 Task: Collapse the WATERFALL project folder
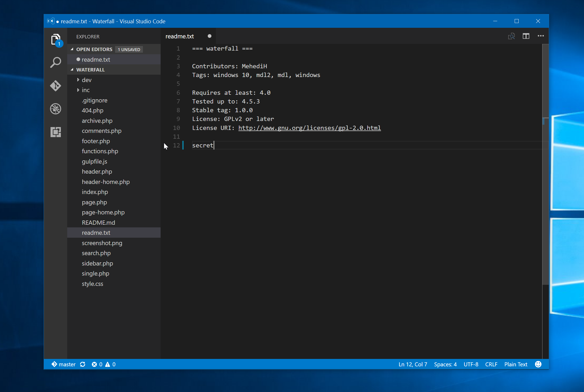(73, 69)
